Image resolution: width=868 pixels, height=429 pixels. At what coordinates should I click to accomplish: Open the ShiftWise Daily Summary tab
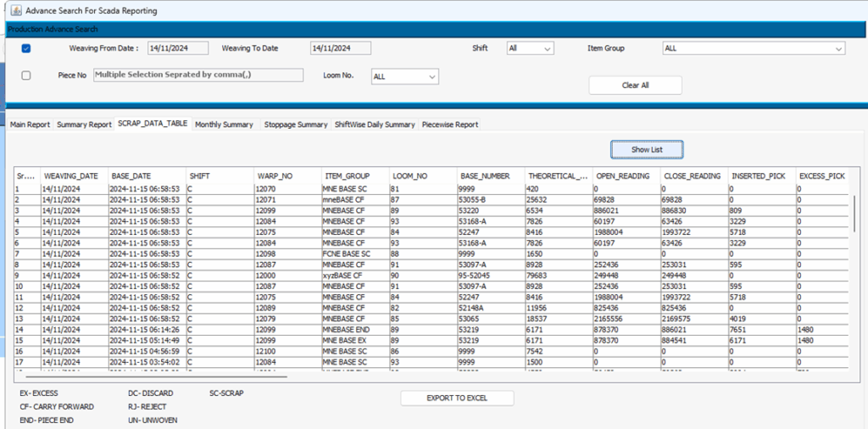click(x=375, y=125)
